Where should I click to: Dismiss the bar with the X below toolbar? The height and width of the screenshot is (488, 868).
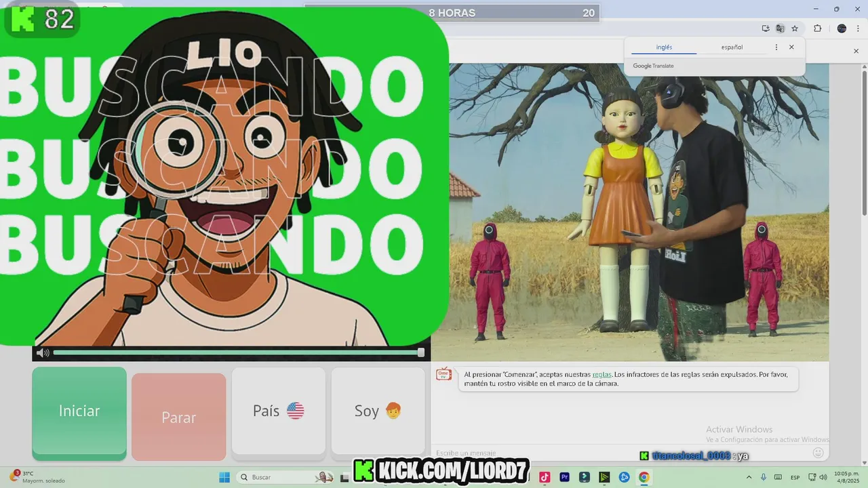[856, 52]
